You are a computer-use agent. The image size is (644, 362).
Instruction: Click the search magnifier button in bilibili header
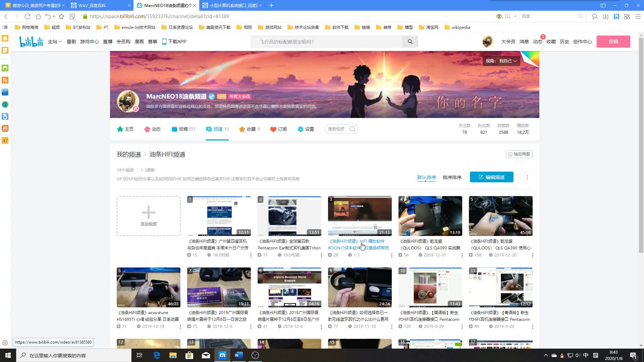pyautogui.click(x=410, y=42)
